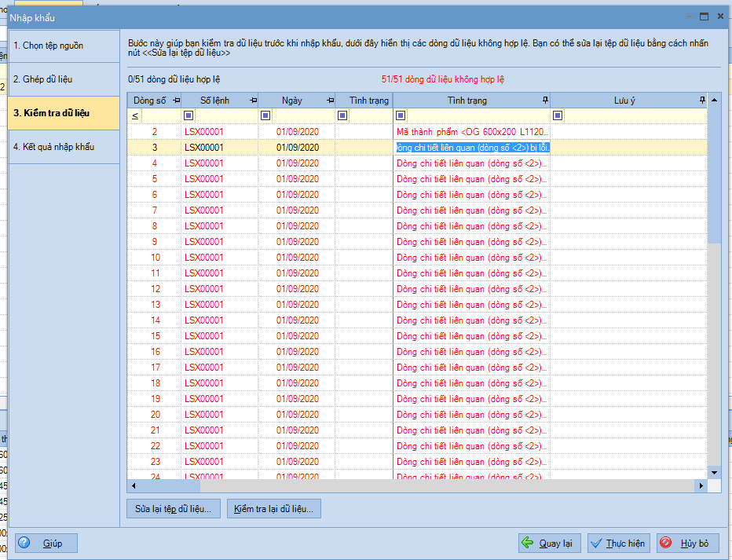Cancel import with Hủy bỏ button

pyautogui.click(x=687, y=543)
